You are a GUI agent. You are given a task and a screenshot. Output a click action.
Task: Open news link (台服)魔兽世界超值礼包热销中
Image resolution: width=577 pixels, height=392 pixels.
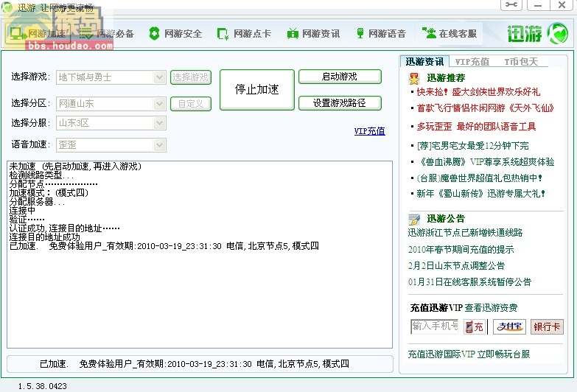(480, 178)
